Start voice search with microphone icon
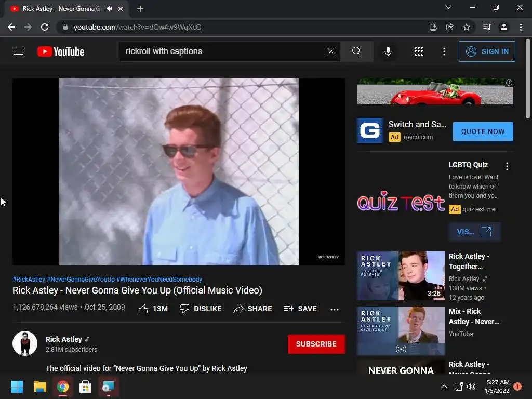The width and height of the screenshot is (532, 399). point(388,51)
